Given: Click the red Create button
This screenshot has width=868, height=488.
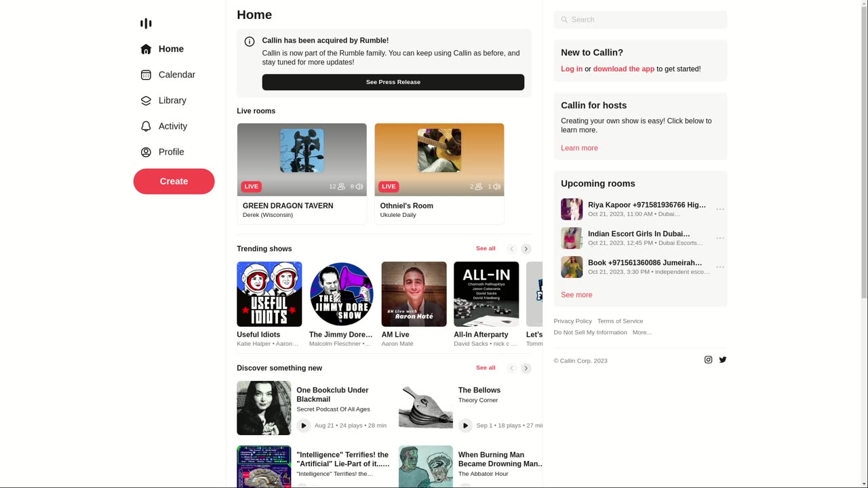Looking at the screenshot, I should [174, 181].
